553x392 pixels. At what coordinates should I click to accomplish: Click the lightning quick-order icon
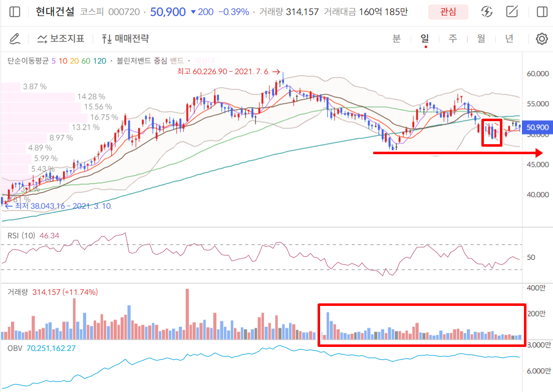click(x=486, y=12)
